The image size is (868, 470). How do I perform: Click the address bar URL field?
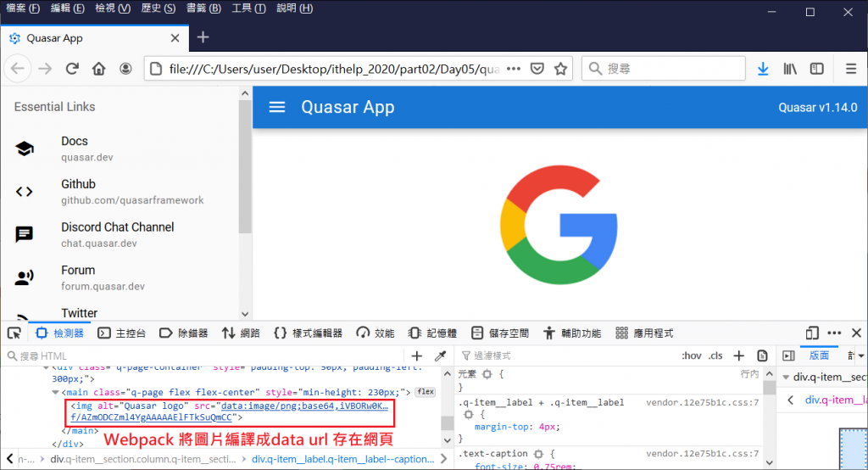(334, 69)
